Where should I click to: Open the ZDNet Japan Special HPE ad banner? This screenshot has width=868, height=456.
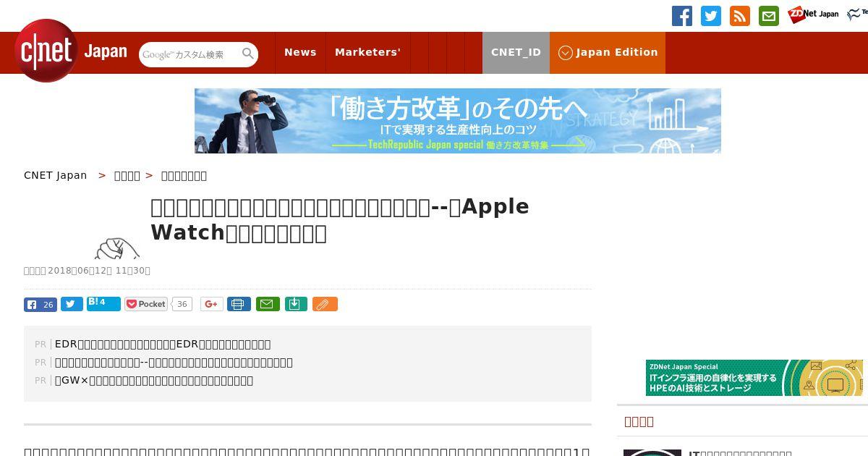(754, 378)
